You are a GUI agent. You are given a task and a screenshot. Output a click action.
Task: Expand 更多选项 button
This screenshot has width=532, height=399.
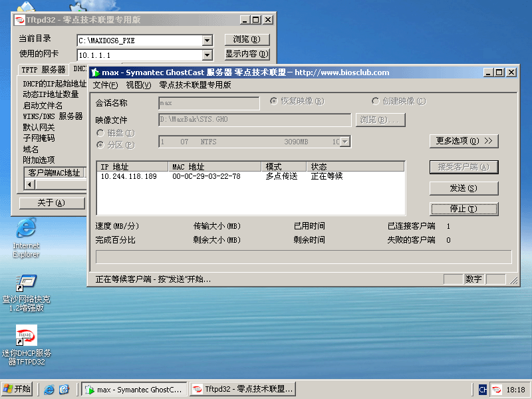coord(464,141)
